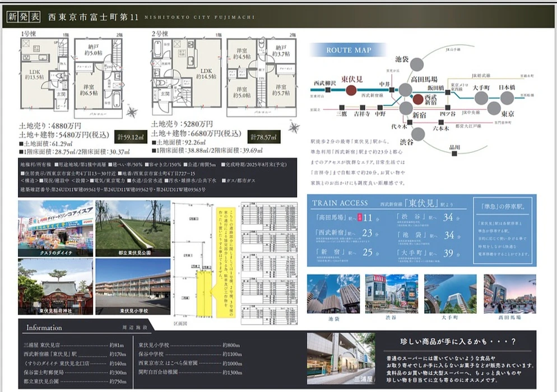
Task: Select the Information section heading
Action: [x=44, y=328]
